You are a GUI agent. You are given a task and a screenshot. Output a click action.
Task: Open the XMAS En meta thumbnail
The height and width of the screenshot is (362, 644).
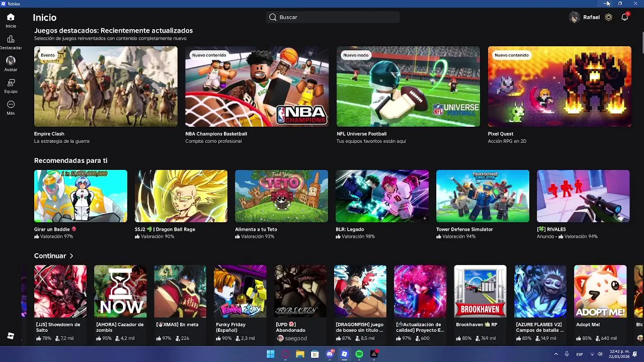pyautogui.click(x=180, y=292)
